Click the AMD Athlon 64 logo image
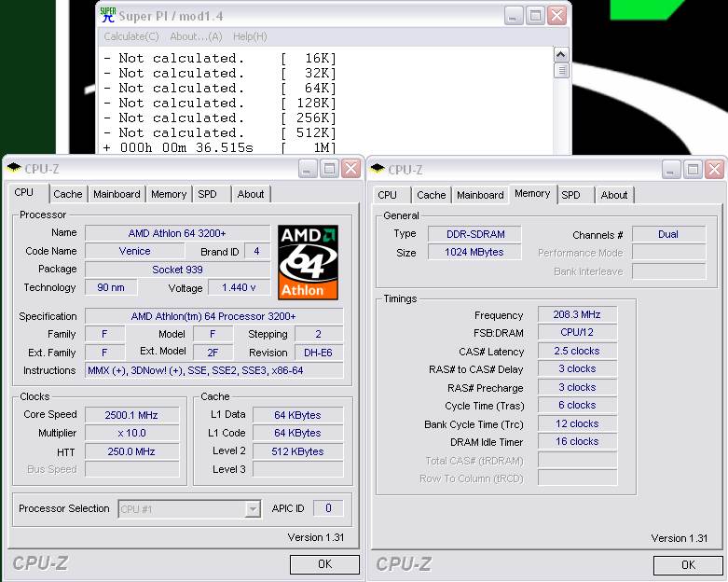Viewport: 728px width, 582px height. (x=308, y=262)
